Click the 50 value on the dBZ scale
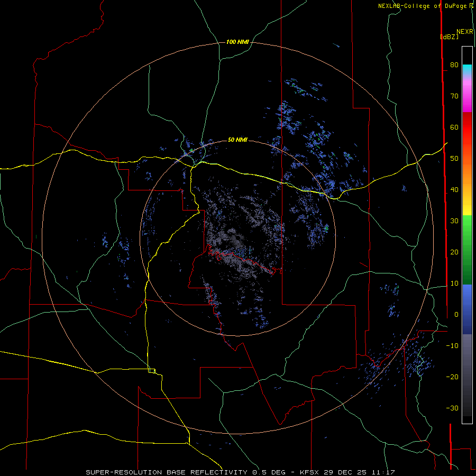Viewport: 476px width, 476px height. [454, 159]
